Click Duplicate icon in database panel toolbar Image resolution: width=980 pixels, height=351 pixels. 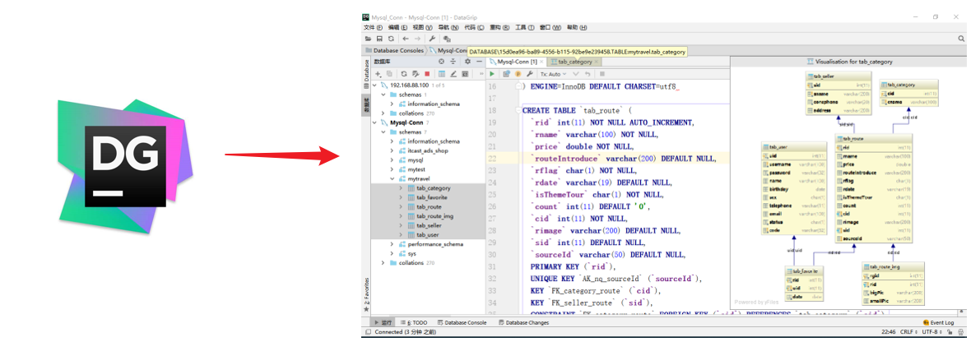389,74
